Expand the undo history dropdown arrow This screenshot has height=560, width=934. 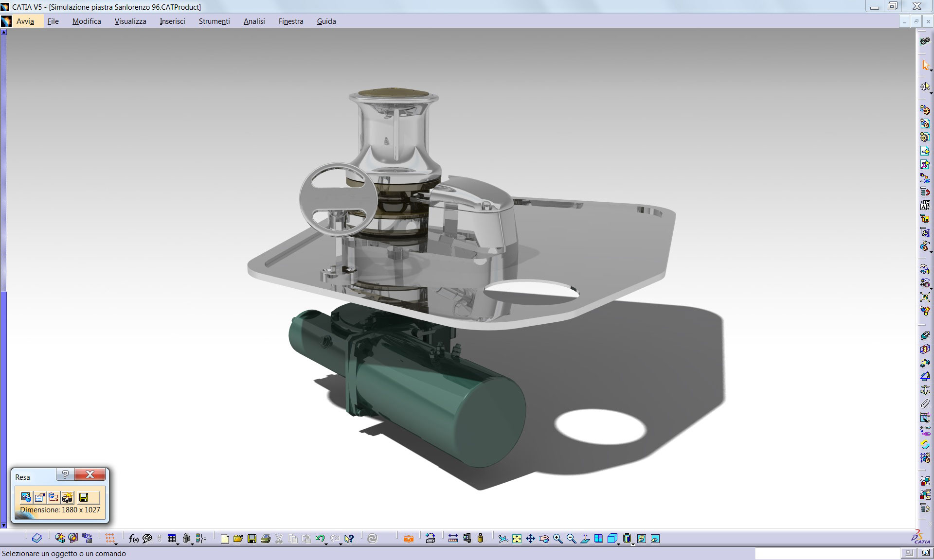click(x=326, y=544)
